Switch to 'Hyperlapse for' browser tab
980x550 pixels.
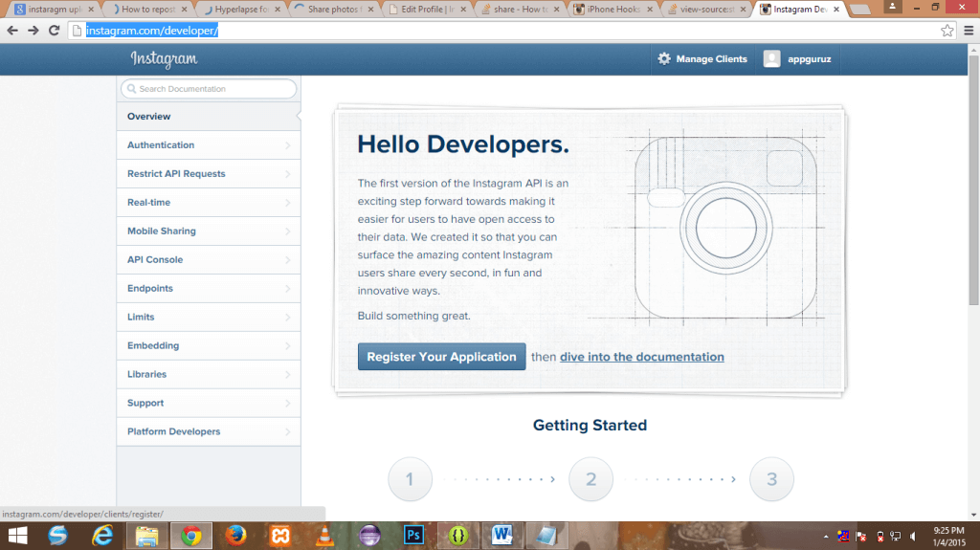click(x=240, y=10)
